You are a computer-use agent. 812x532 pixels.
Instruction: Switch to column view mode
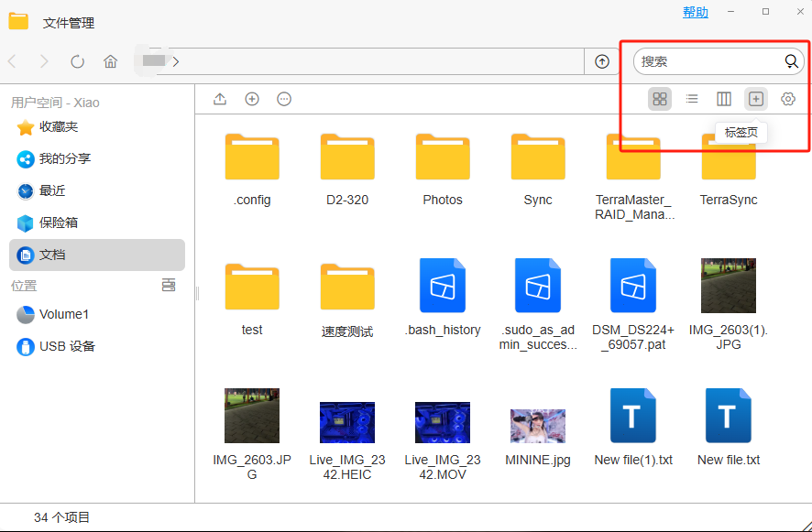[724, 99]
